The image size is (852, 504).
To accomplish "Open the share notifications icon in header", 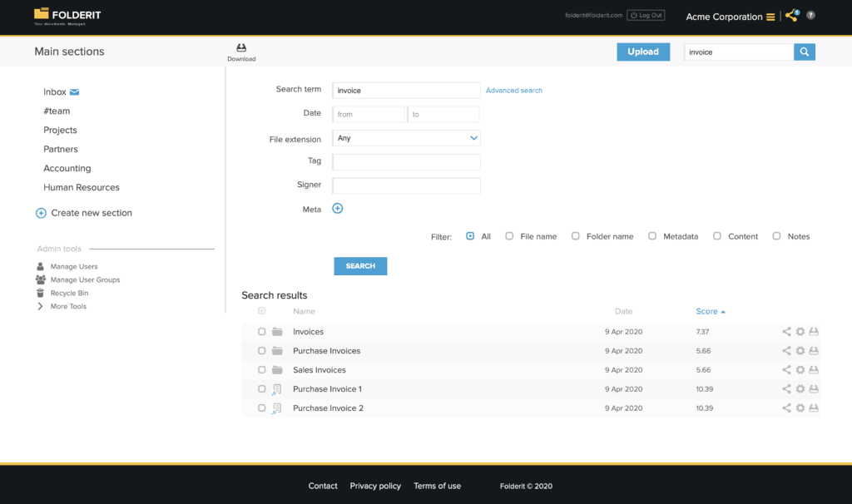I will pos(792,16).
